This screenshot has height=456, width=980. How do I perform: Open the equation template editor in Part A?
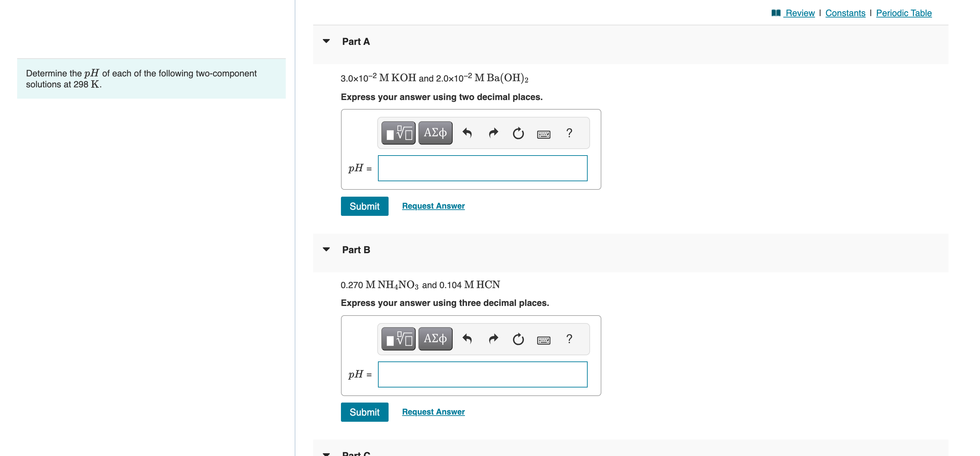(x=398, y=133)
